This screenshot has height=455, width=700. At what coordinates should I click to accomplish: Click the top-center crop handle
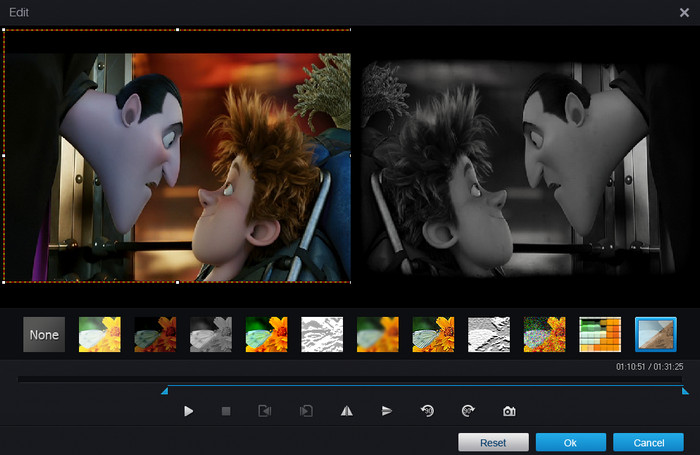pyautogui.click(x=178, y=29)
